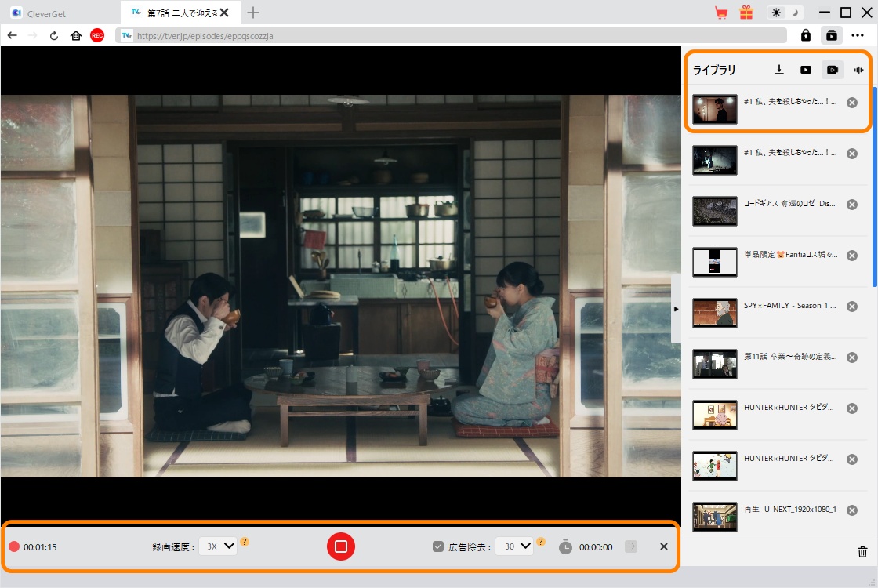Click the padlock icon beside address bar
The width and height of the screenshot is (878, 588).
805,35
